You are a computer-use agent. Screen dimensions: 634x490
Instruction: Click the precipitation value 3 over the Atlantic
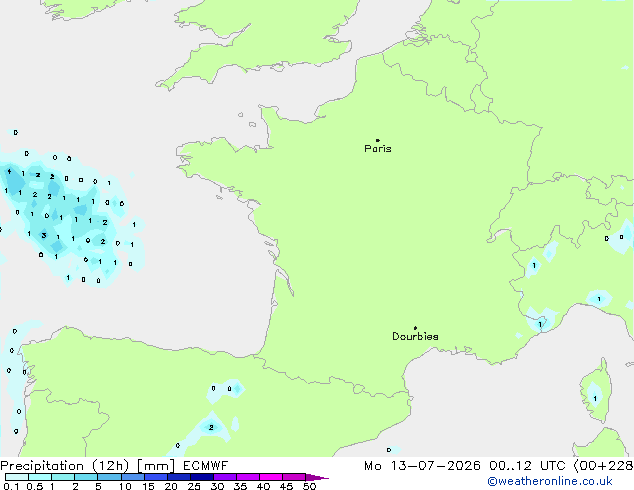(x=44, y=235)
